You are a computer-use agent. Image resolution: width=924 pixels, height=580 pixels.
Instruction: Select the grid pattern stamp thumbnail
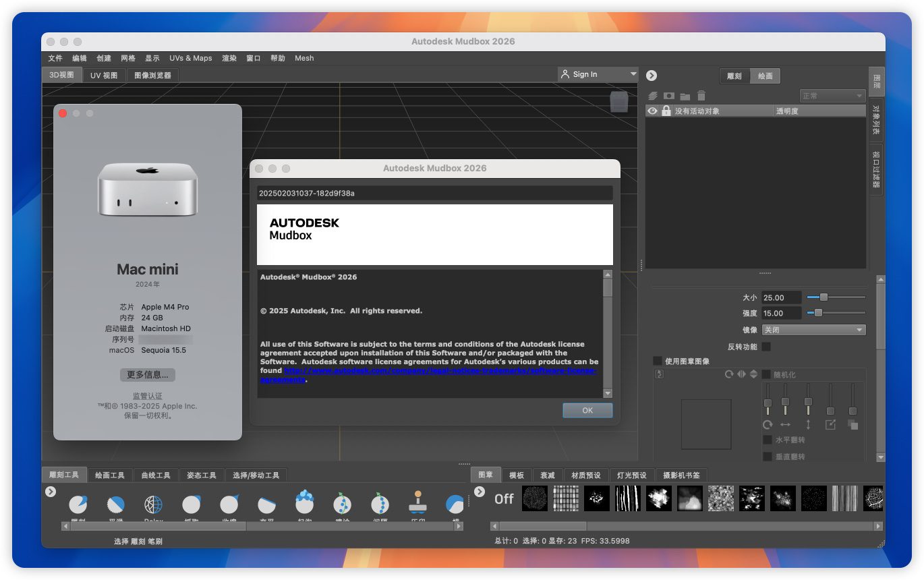click(x=566, y=499)
